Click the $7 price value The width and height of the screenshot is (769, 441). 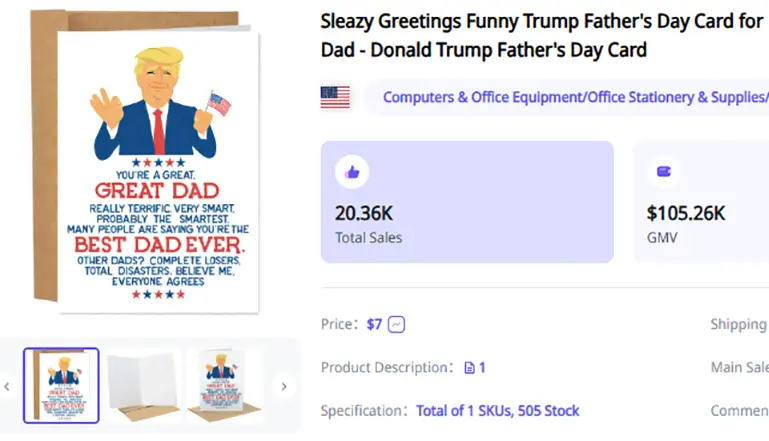click(x=374, y=324)
